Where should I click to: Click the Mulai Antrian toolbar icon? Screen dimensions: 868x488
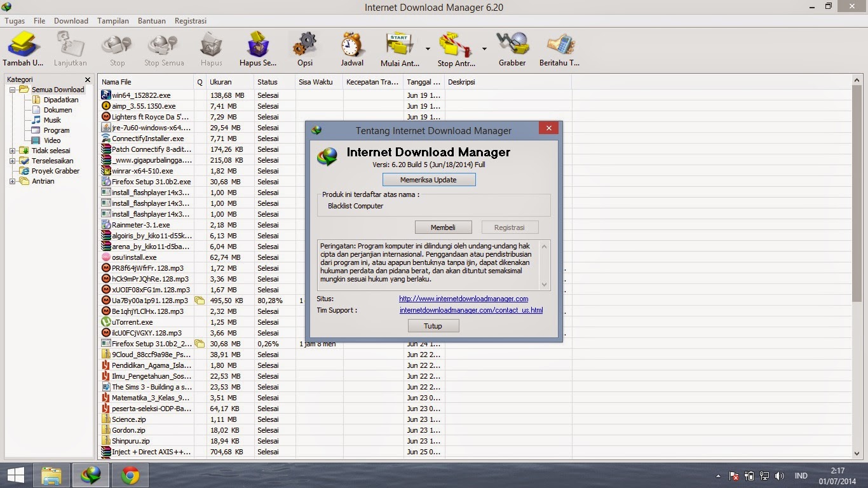(400, 44)
